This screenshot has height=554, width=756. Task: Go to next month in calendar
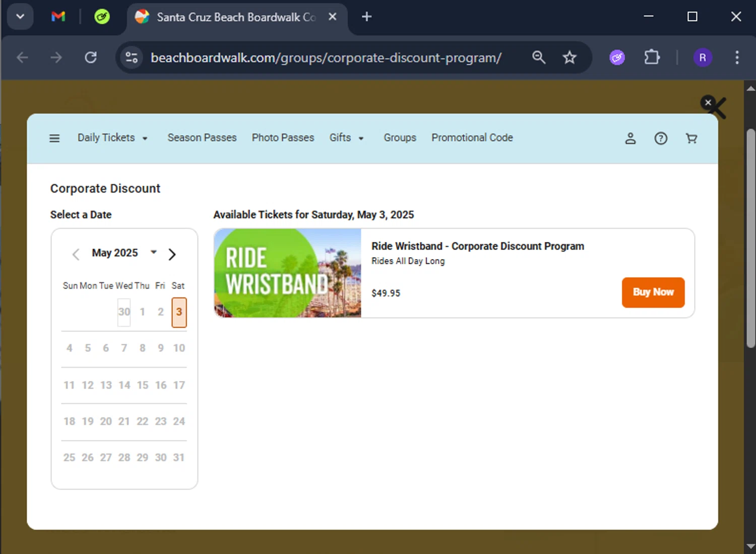click(172, 254)
